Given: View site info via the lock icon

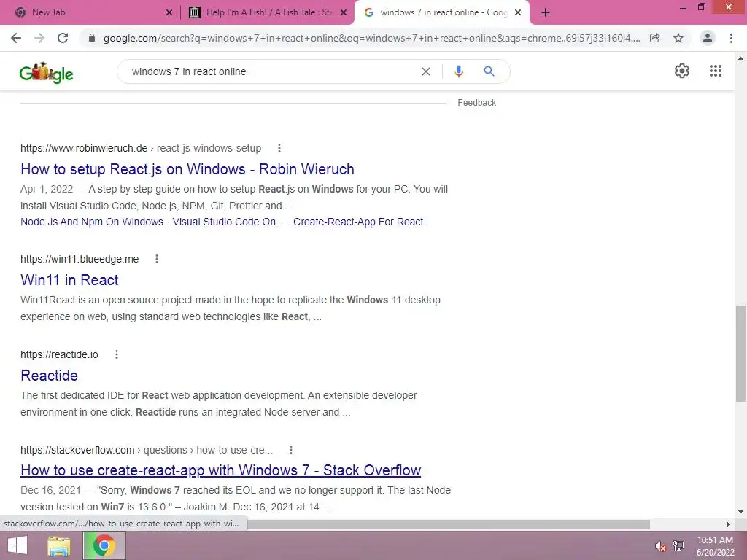Looking at the screenshot, I should (x=92, y=38).
